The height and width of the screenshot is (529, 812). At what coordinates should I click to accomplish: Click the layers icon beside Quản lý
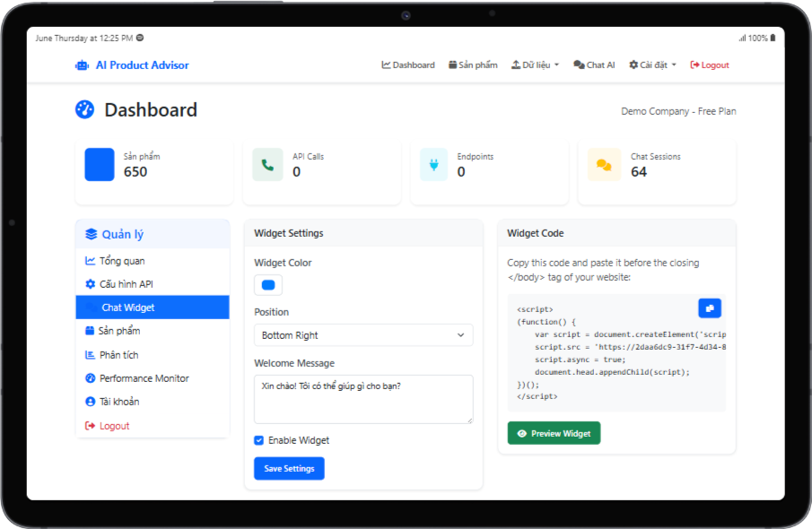(92, 234)
